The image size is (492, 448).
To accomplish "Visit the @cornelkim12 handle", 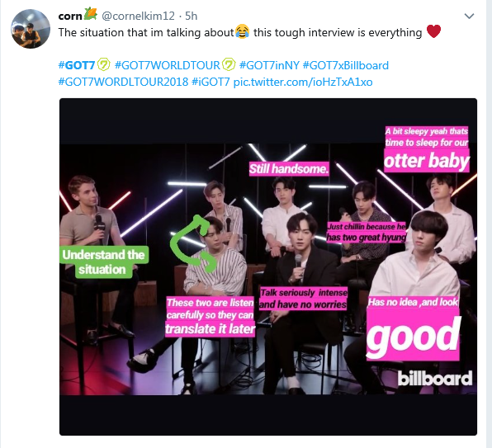I will 138,16.
